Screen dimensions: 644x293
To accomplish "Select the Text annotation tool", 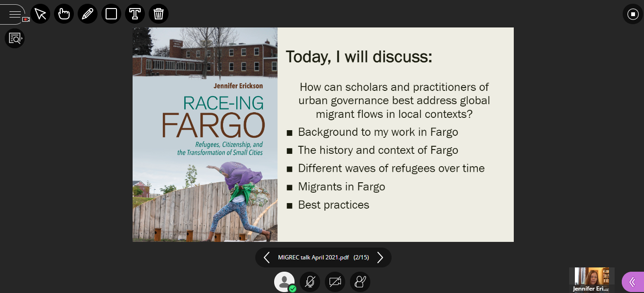I will 135,14.
